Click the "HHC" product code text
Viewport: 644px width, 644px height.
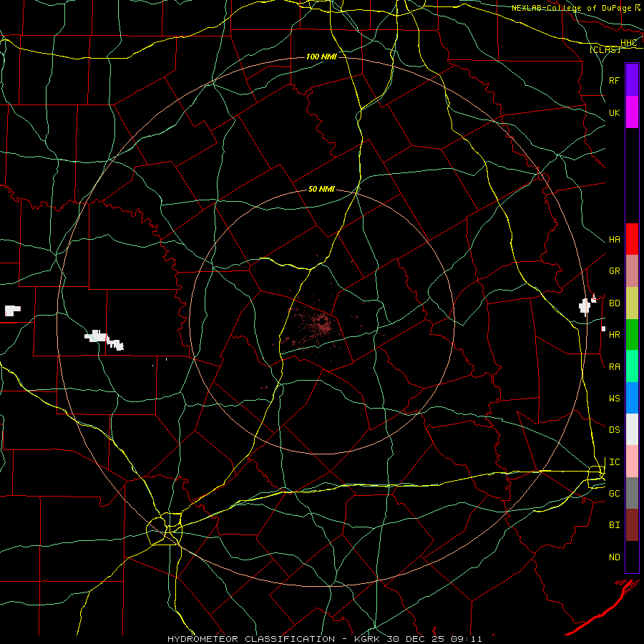(x=628, y=43)
